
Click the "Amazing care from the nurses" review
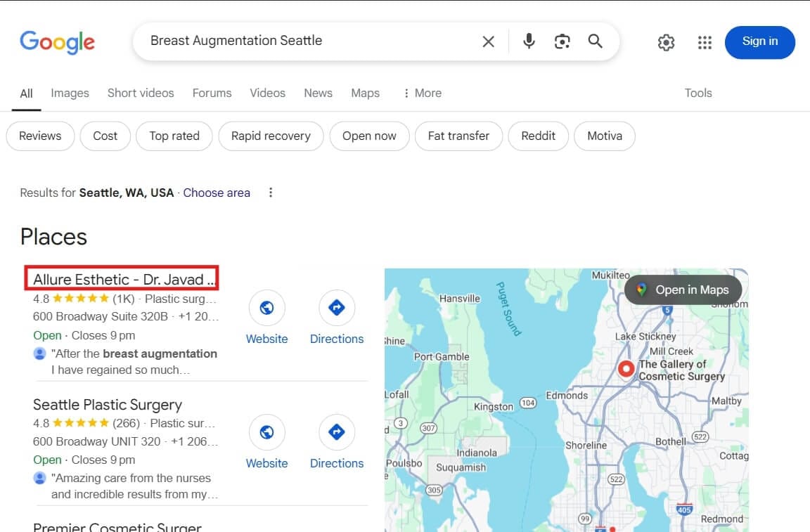coord(134,486)
